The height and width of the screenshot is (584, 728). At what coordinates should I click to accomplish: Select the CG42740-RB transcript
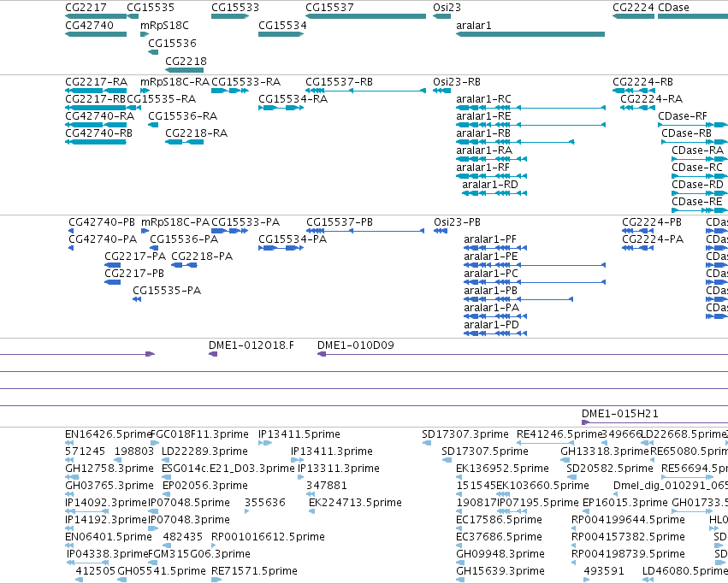pyautogui.click(x=96, y=142)
